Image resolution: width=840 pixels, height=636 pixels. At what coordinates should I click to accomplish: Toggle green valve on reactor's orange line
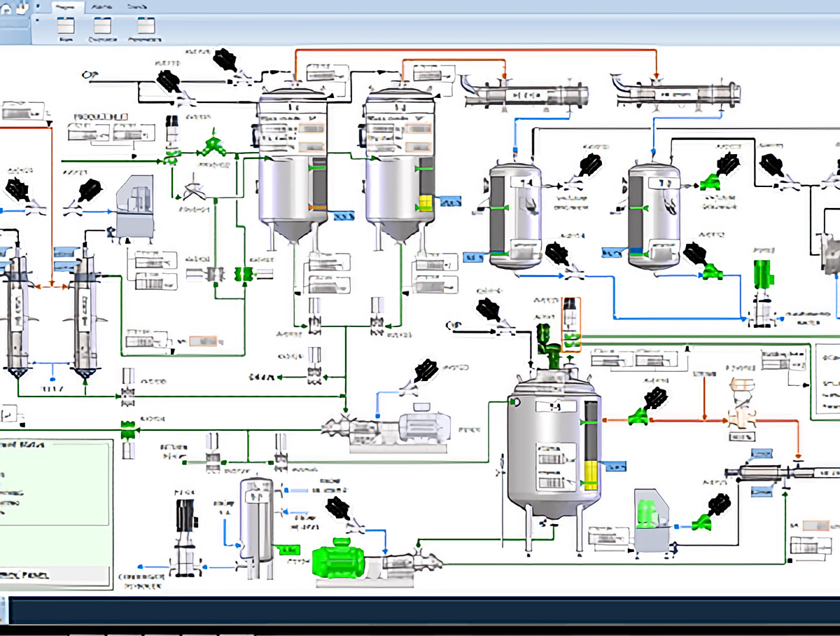pos(638,418)
